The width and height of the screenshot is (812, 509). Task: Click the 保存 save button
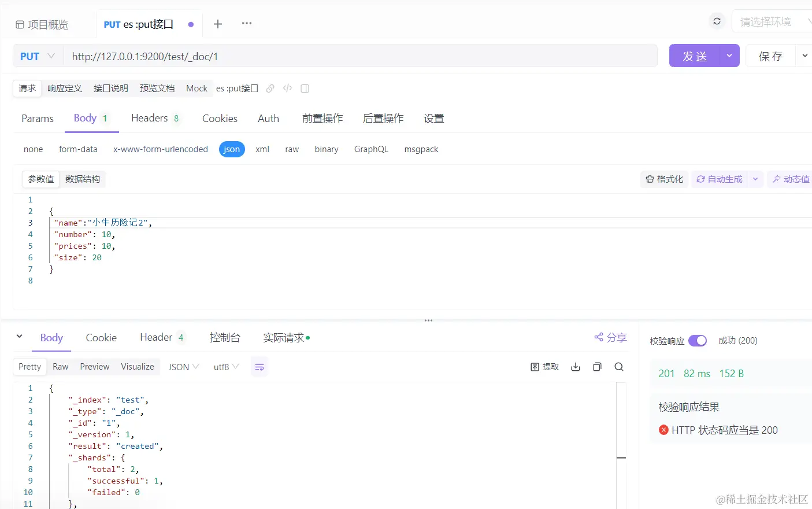pyautogui.click(x=771, y=56)
